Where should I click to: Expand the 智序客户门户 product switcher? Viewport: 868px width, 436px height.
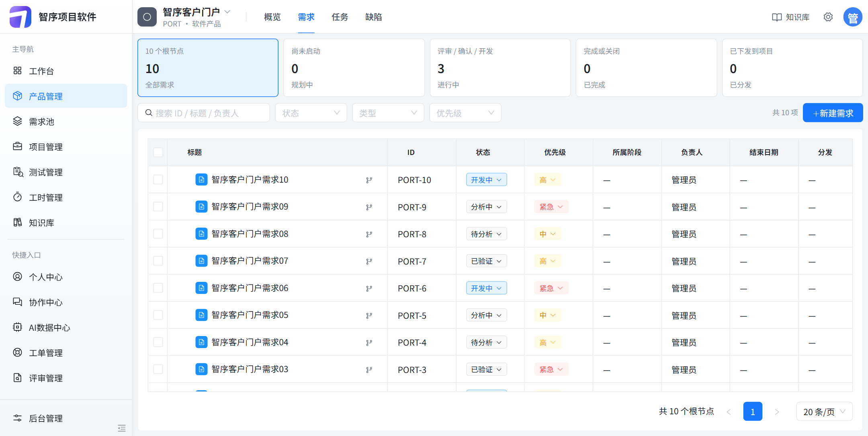coord(227,12)
